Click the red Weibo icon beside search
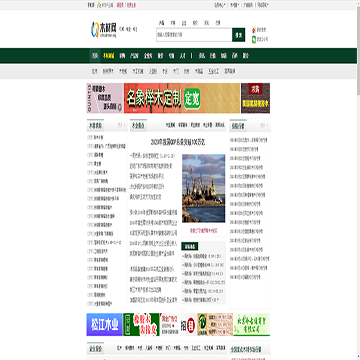This screenshot has height=360, width=360. click(254, 30)
